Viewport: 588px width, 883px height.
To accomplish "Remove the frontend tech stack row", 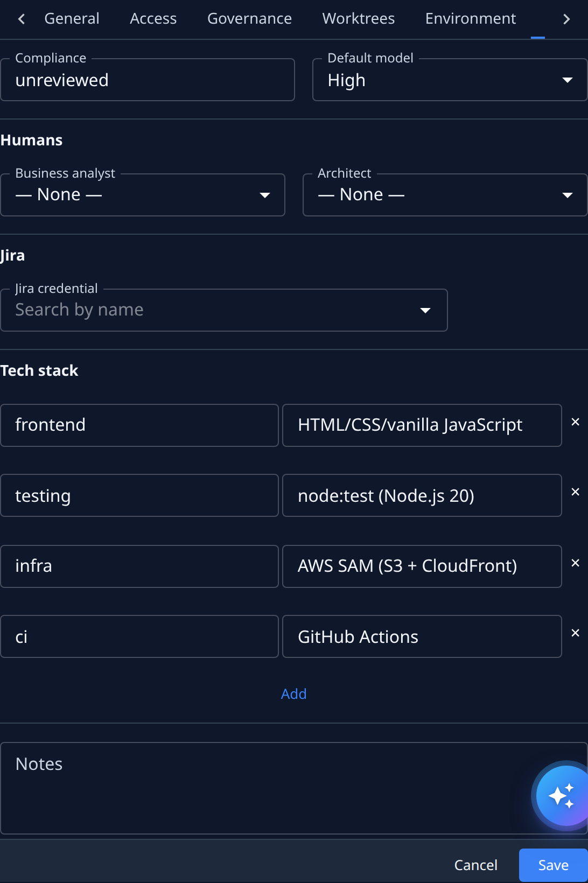I will [575, 422].
